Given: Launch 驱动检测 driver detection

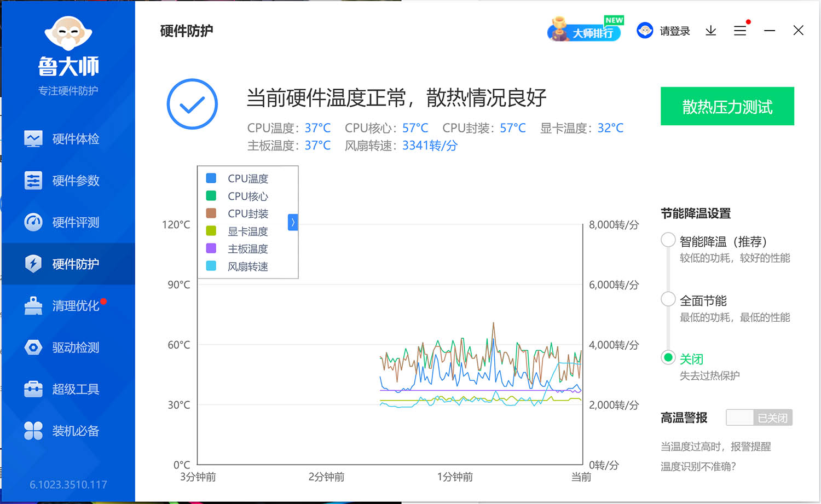Looking at the screenshot, I should (75, 347).
